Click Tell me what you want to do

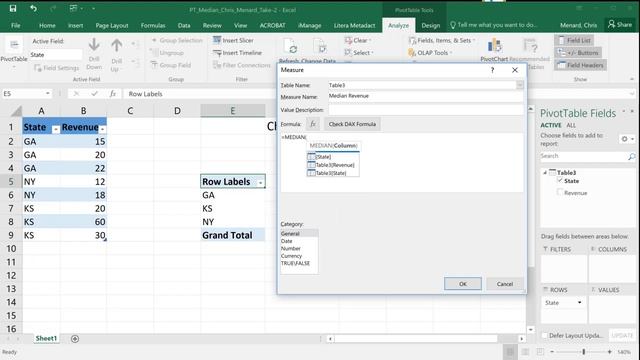point(493,25)
